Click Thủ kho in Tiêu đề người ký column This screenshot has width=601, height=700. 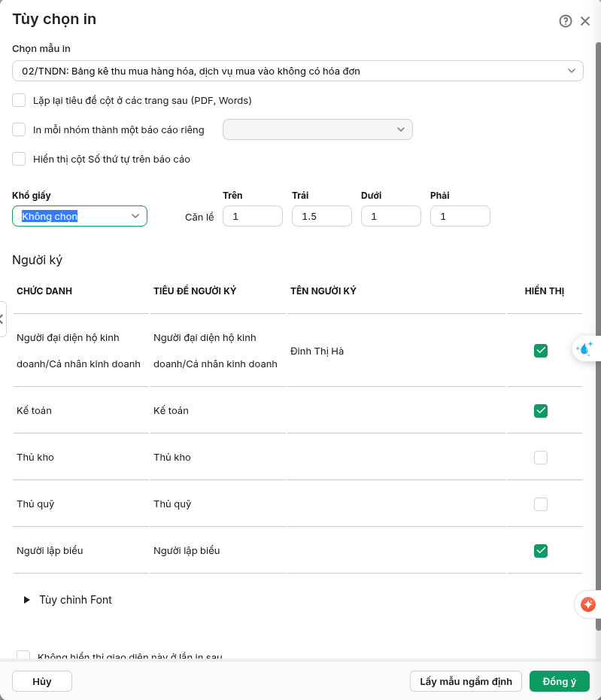pyautogui.click(x=172, y=458)
